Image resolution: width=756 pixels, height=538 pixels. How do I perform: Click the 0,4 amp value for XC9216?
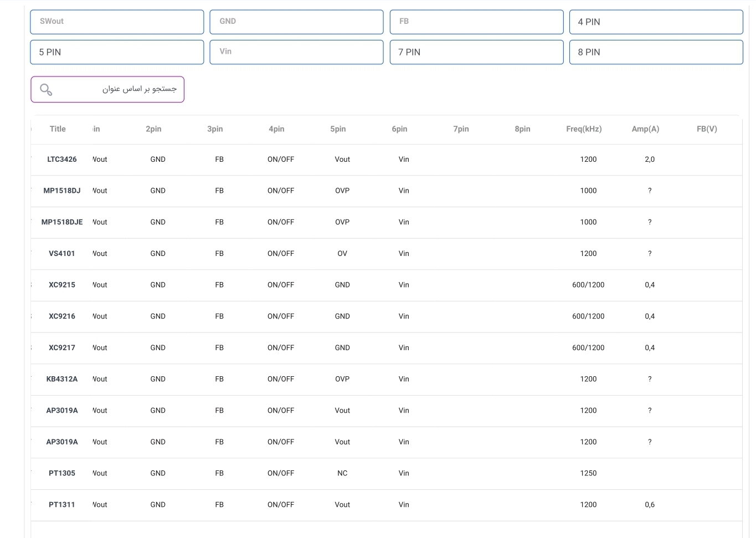point(650,316)
